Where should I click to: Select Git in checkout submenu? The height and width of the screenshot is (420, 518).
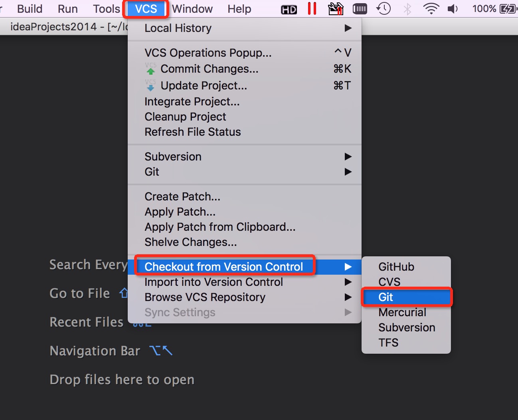[406, 297]
